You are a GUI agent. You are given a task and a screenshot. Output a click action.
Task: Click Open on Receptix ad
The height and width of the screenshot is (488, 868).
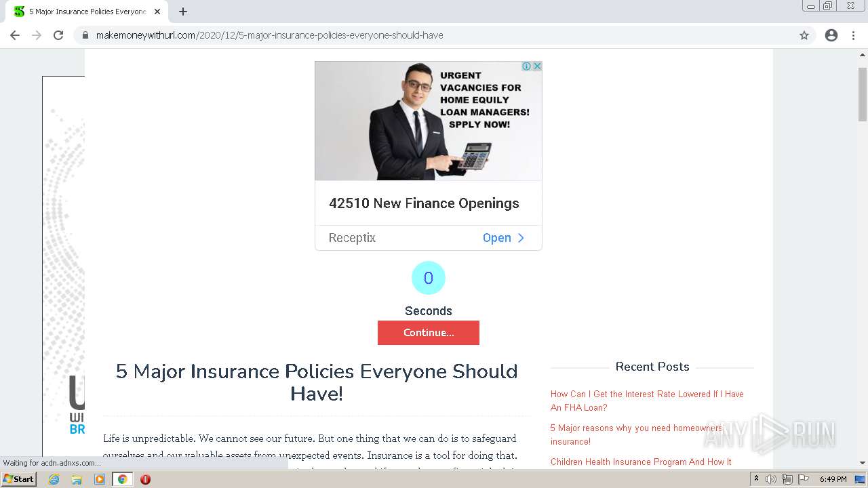pos(503,238)
